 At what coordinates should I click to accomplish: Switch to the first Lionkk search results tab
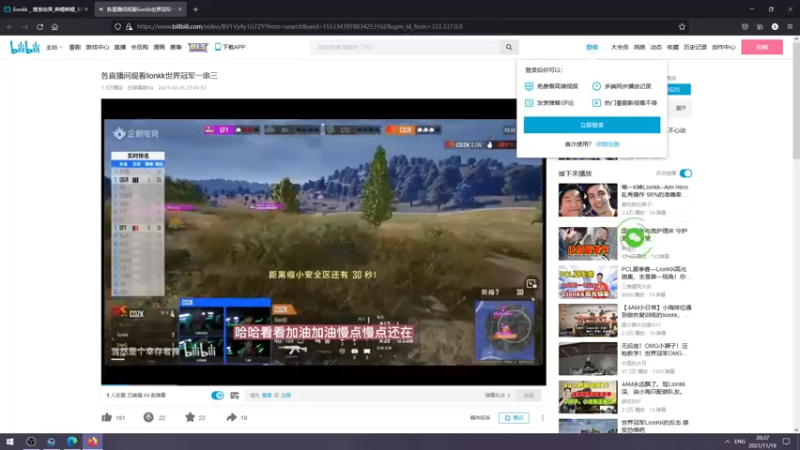46,9
